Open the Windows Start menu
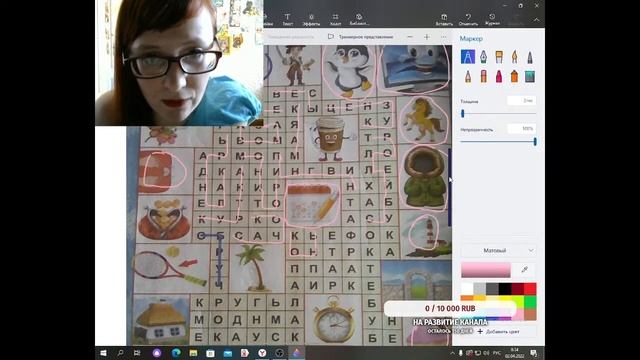 tap(103, 353)
